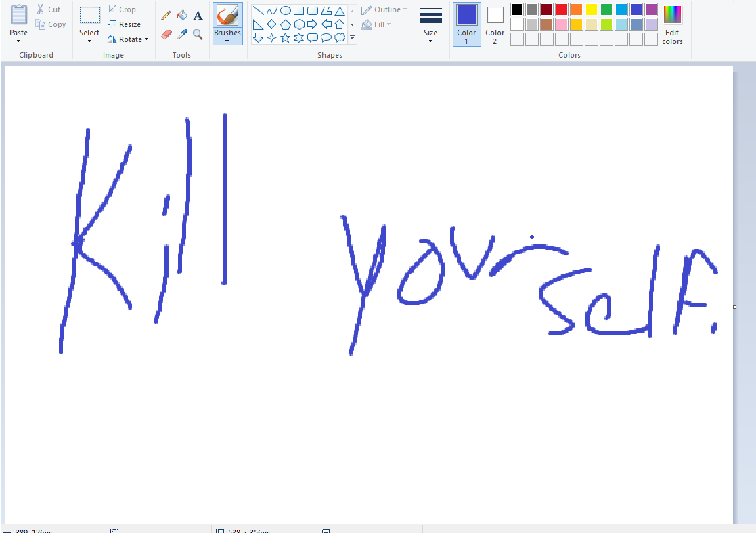Choose the Down arrow shape

(x=258, y=38)
